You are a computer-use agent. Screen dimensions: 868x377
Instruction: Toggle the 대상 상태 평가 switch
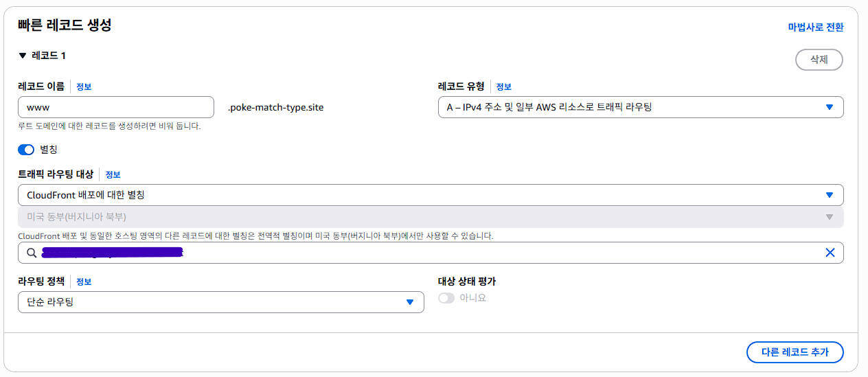[446, 298]
